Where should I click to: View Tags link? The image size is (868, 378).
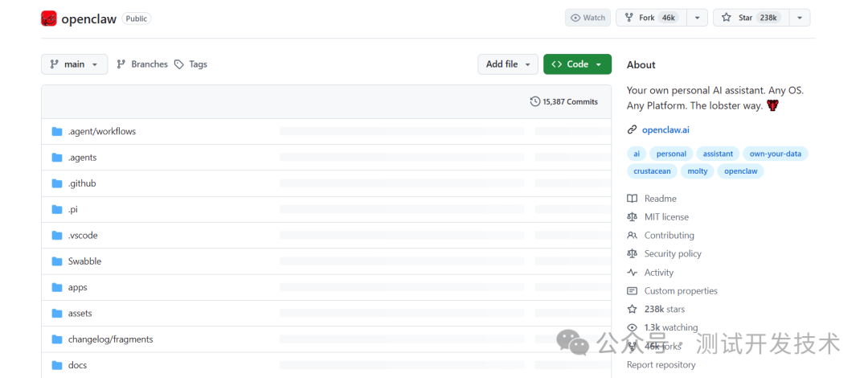191,64
